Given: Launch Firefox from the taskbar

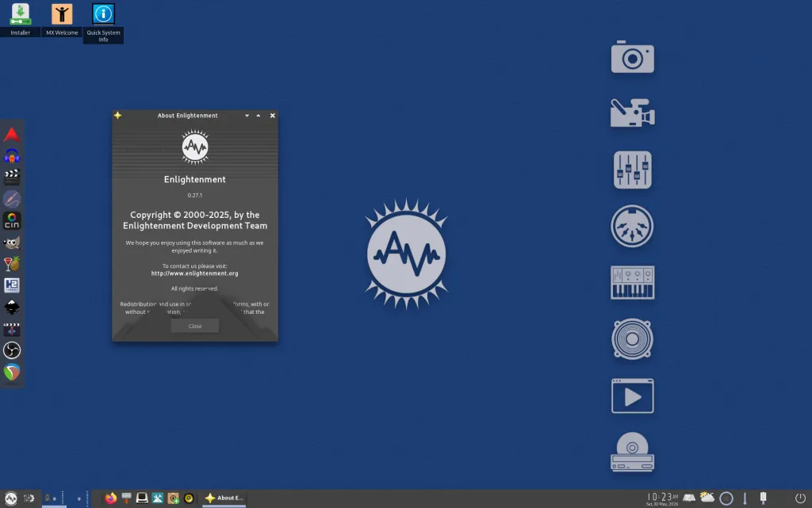Looking at the screenshot, I should point(111,498).
